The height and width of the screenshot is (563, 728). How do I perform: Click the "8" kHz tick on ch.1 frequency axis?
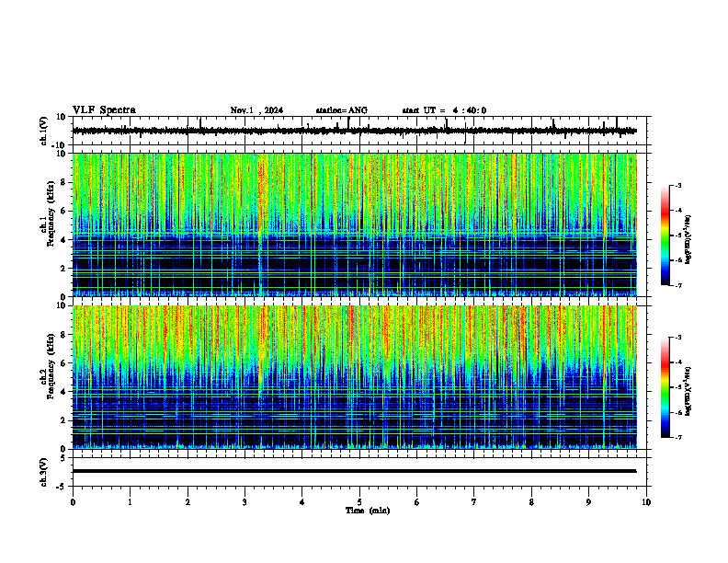[63, 182]
